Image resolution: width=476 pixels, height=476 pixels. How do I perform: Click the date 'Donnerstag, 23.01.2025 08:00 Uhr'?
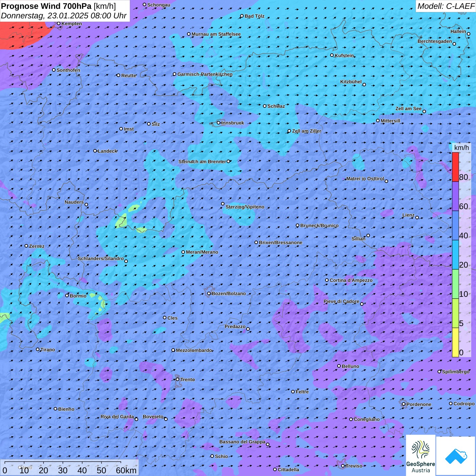(x=64, y=16)
